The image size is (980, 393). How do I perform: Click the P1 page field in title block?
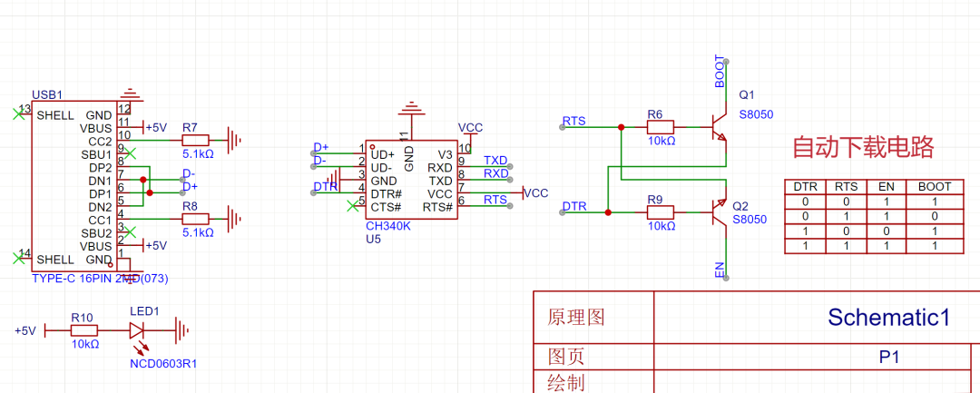(x=888, y=357)
